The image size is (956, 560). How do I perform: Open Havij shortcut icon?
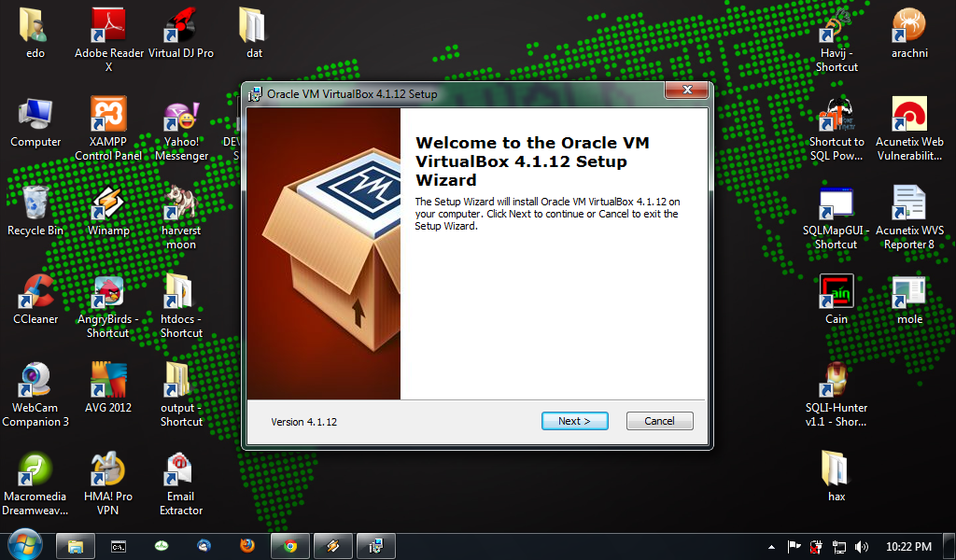pyautogui.click(x=836, y=40)
